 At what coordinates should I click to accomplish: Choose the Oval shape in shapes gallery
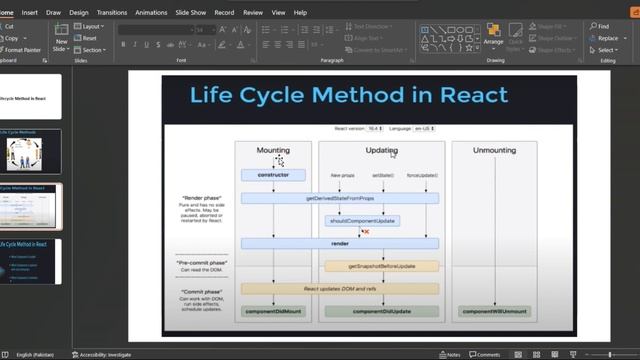coord(460,30)
